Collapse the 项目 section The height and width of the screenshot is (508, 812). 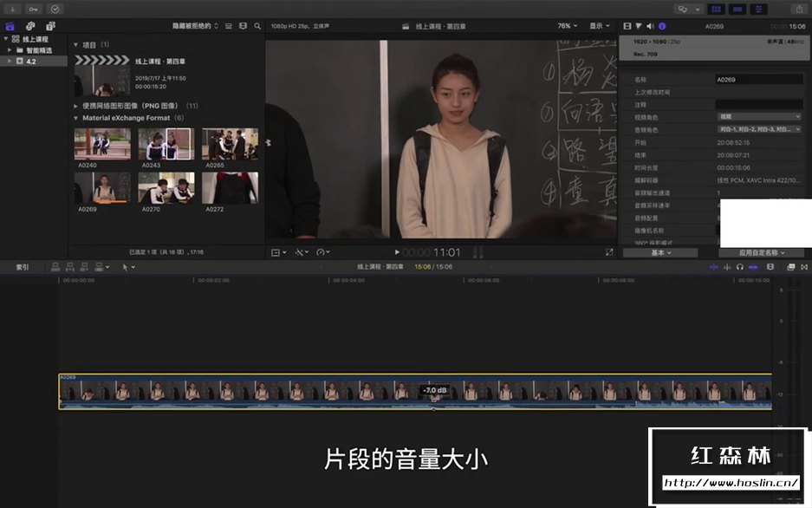coord(75,45)
